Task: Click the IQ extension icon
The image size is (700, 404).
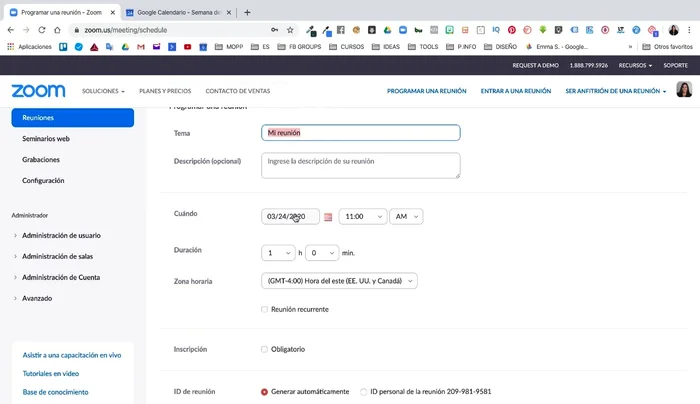Action: 496,30
